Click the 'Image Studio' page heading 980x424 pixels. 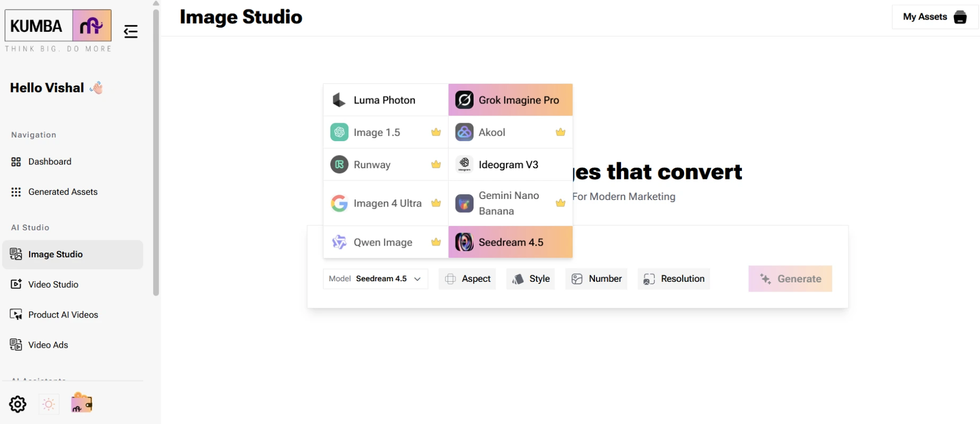241,17
